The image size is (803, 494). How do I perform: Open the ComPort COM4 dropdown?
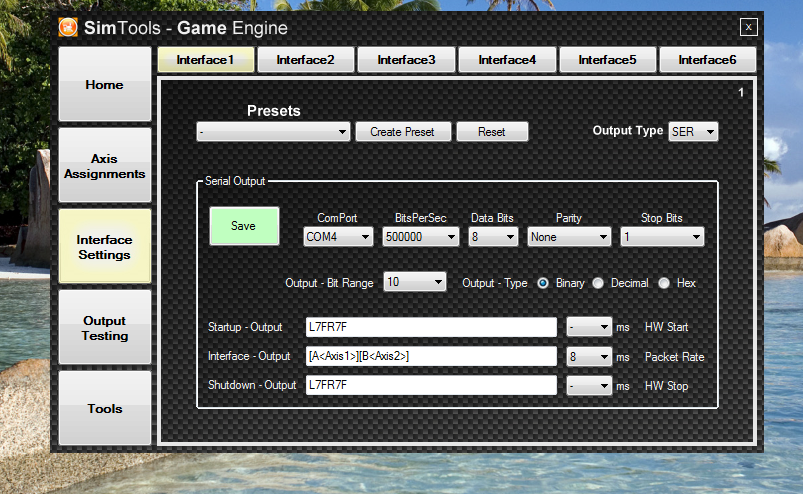tap(338, 237)
